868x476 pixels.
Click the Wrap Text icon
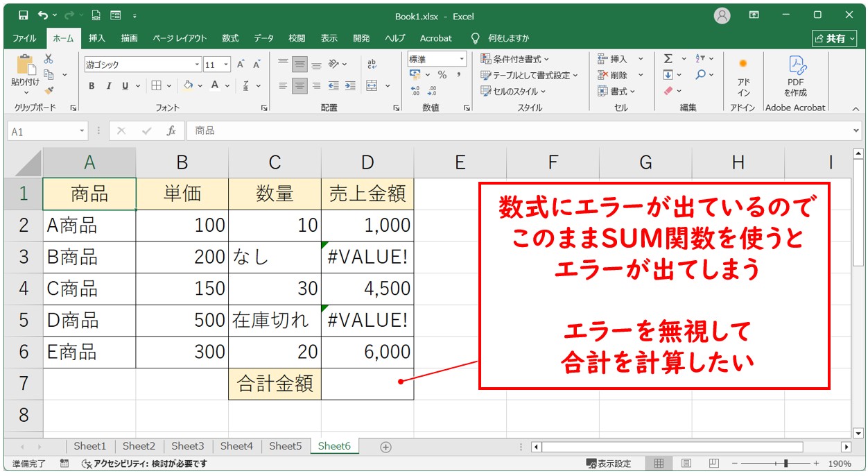pyautogui.click(x=372, y=65)
